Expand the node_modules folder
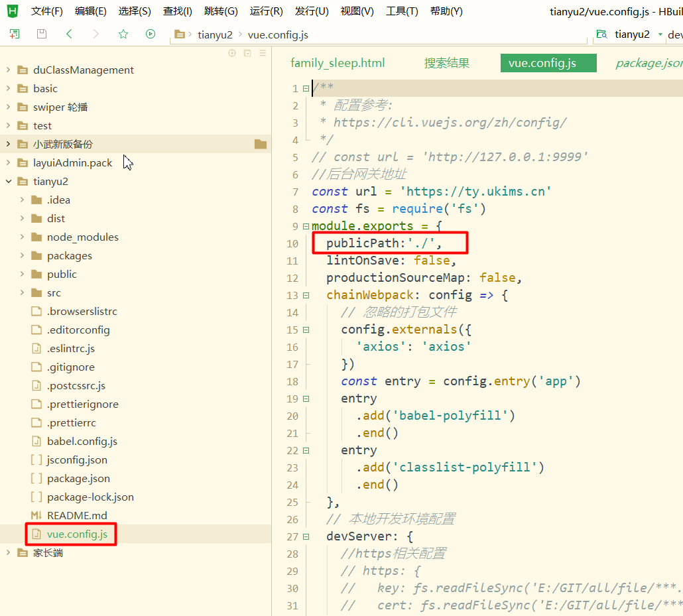 21,237
